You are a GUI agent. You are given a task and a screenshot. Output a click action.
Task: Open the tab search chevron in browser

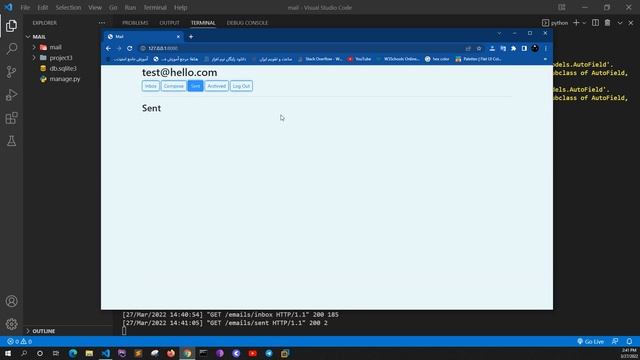click(499, 33)
